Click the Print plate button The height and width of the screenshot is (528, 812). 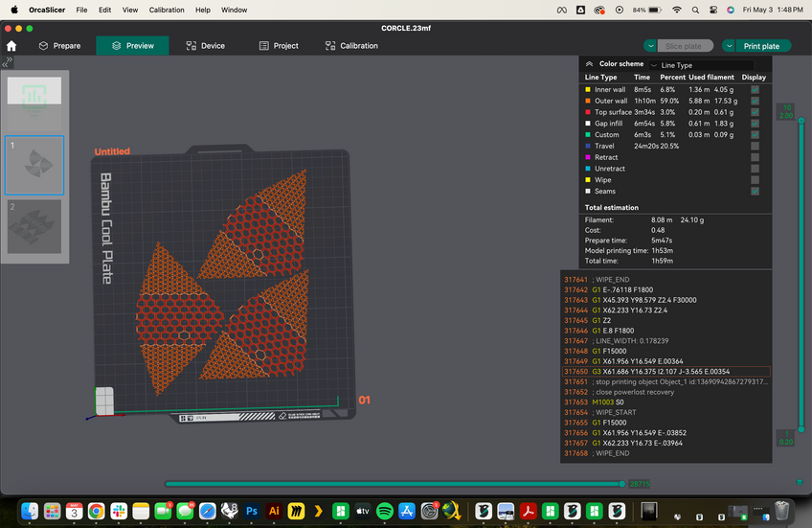761,46
